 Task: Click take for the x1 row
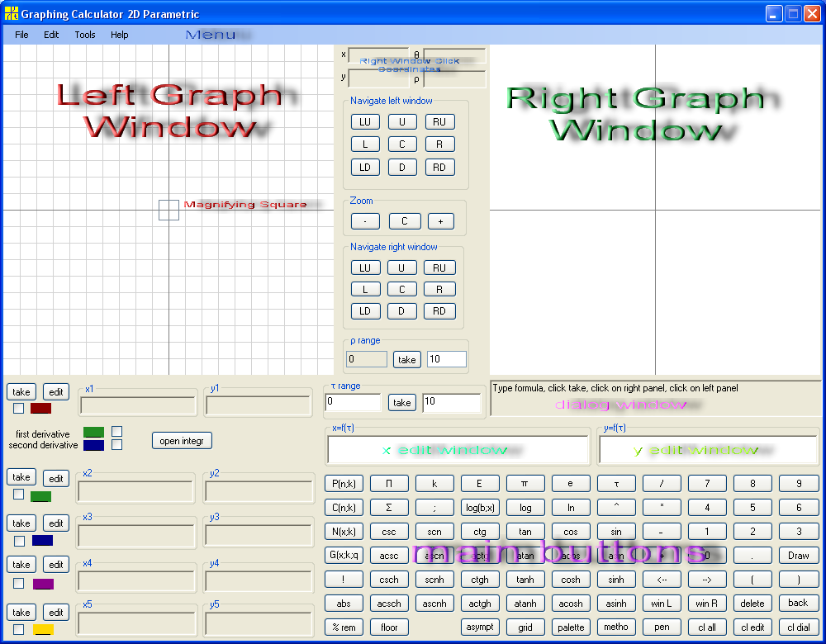click(21, 392)
